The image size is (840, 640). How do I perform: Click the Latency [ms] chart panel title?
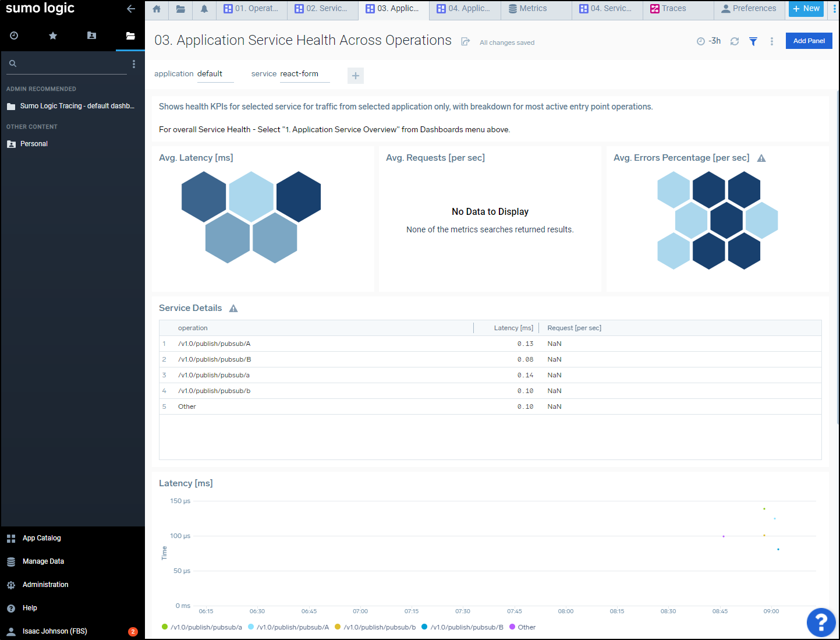[x=186, y=483]
